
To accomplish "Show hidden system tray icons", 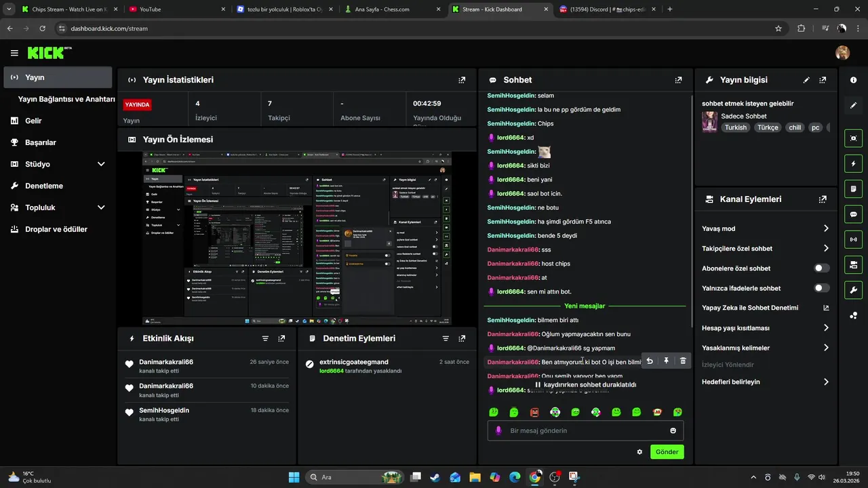I will (x=753, y=477).
